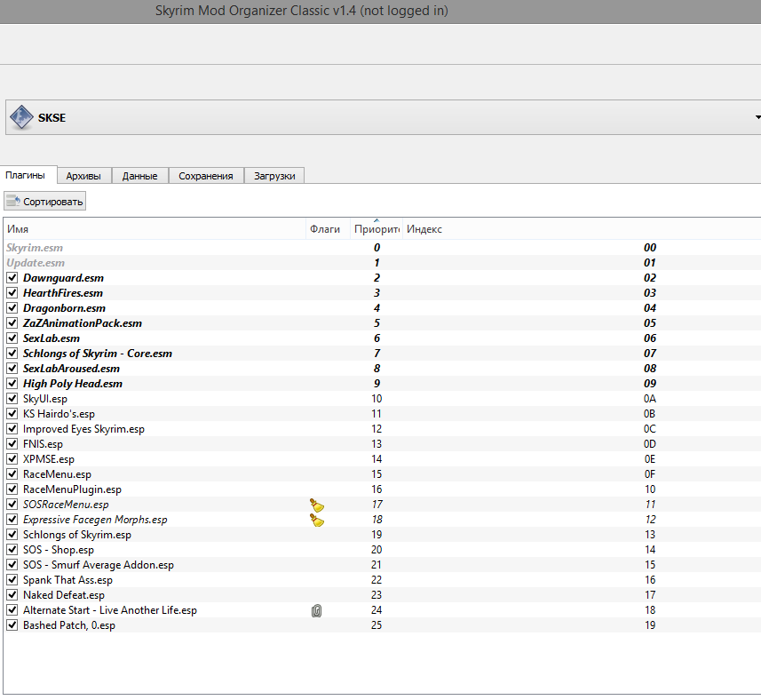Click the broom flag icon for Expressive Facegen Morphs.esp
The width and height of the screenshot is (761, 700).
(317, 520)
